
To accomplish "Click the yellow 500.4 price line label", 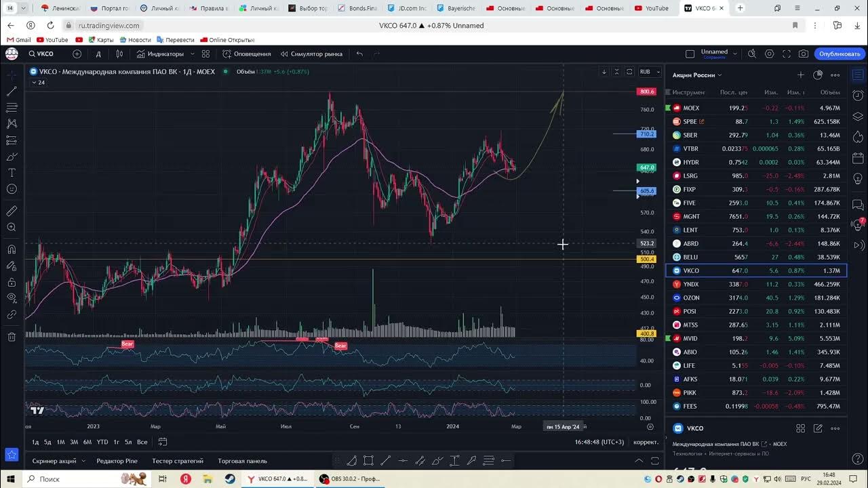I will 646,259.
